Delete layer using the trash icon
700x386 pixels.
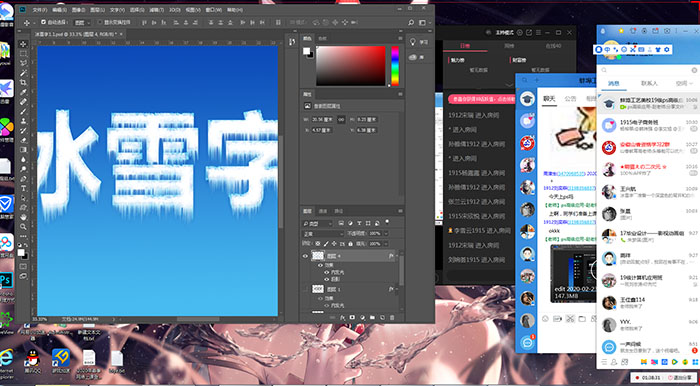pos(392,317)
